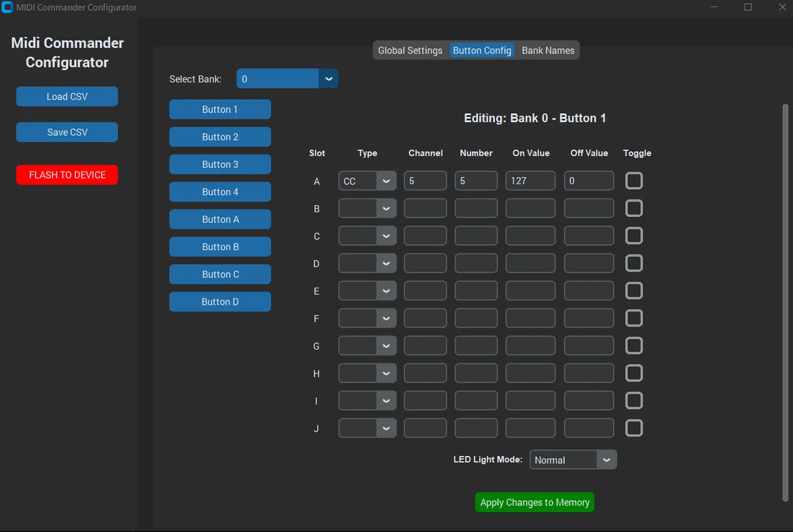This screenshot has width=793, height=532.
Task: Open the LED Light Mode dropdown
Action: click(573, 460)
